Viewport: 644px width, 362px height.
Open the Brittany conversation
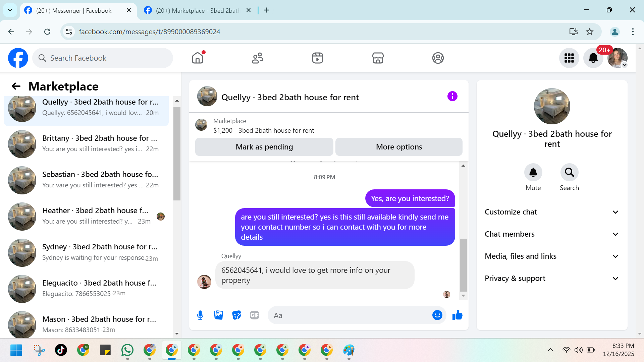coord(86,144)
